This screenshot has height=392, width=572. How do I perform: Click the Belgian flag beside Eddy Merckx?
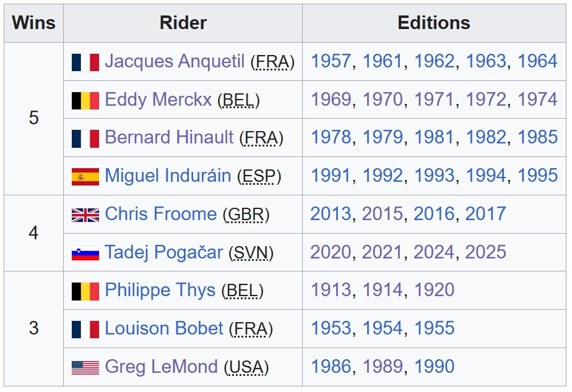click(85, 100)
